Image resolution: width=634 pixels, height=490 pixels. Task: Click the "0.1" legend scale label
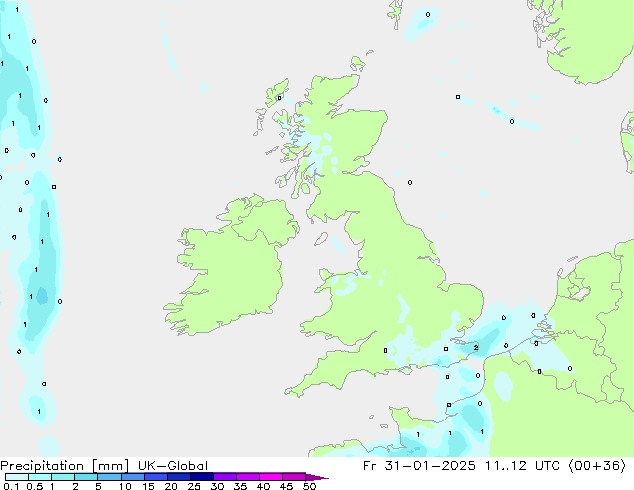point(11,486)
